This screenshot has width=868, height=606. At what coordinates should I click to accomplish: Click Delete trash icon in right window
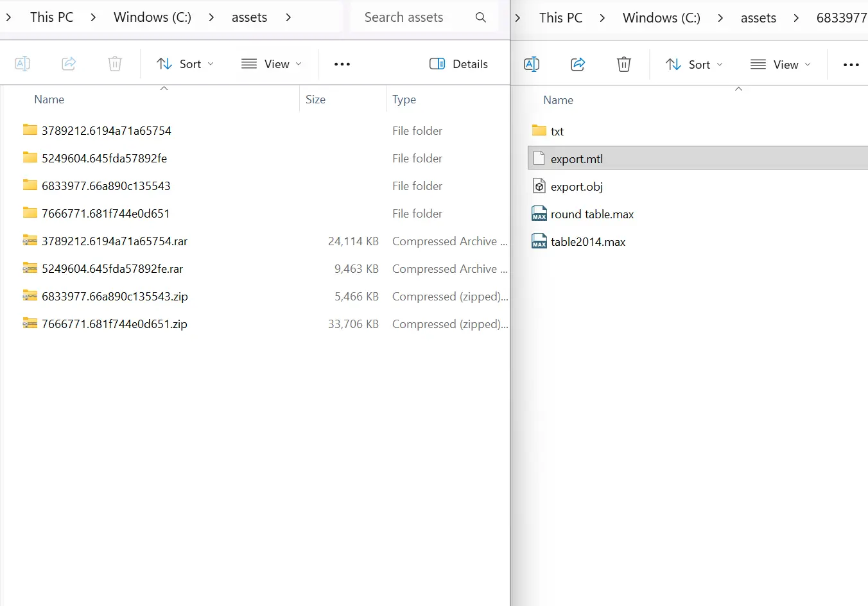point(624,64)
